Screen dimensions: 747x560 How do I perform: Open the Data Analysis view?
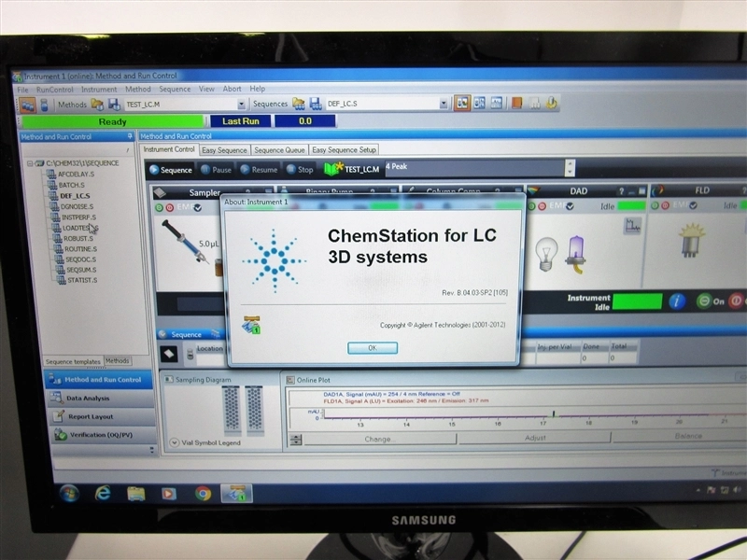click(x=102, y=399)
